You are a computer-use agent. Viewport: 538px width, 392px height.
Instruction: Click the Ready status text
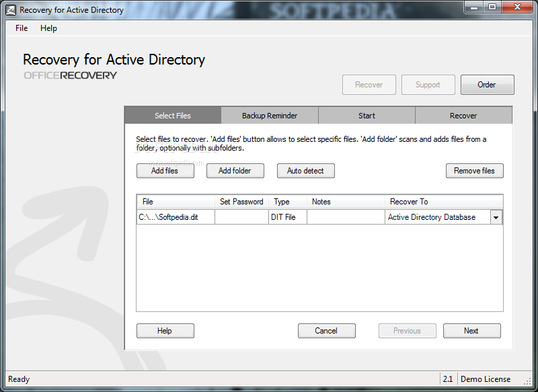[x=19, y=379]
